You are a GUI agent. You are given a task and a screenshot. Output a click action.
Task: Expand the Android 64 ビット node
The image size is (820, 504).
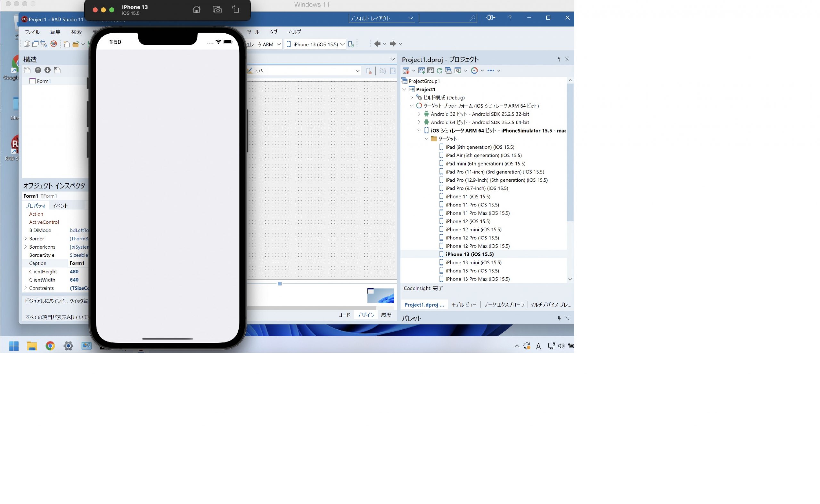click(419, 122)
